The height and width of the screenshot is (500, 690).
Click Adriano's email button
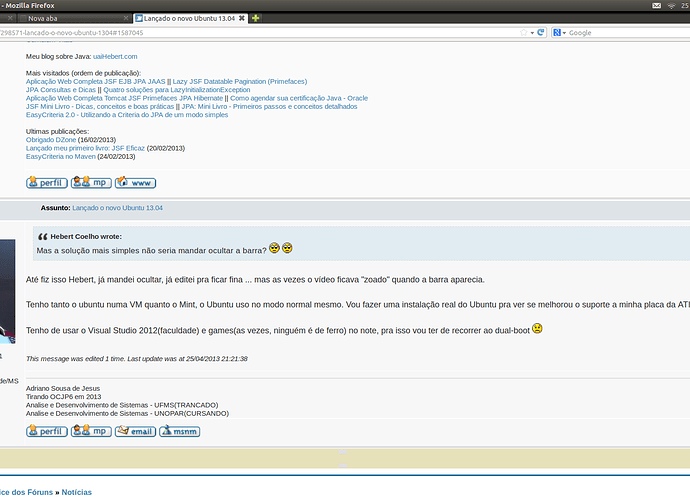click(136, 431)
